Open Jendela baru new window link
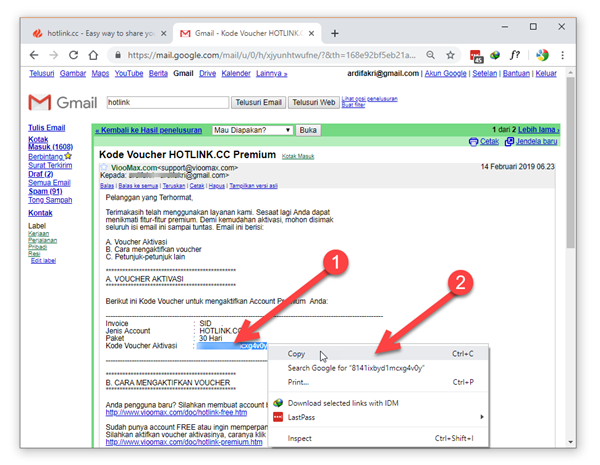Screen dimensions: 600x465 pyautogui.click(x=536, y=142)
